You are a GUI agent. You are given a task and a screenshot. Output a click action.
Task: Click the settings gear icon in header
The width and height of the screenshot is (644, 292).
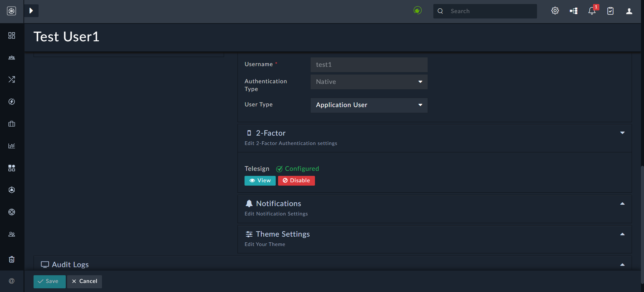555,11
